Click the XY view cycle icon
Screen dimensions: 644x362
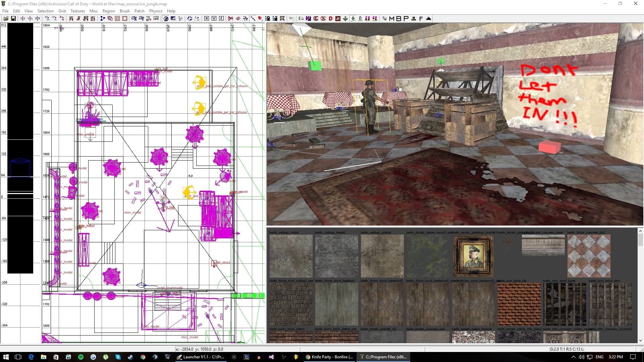tap(180, 18)
